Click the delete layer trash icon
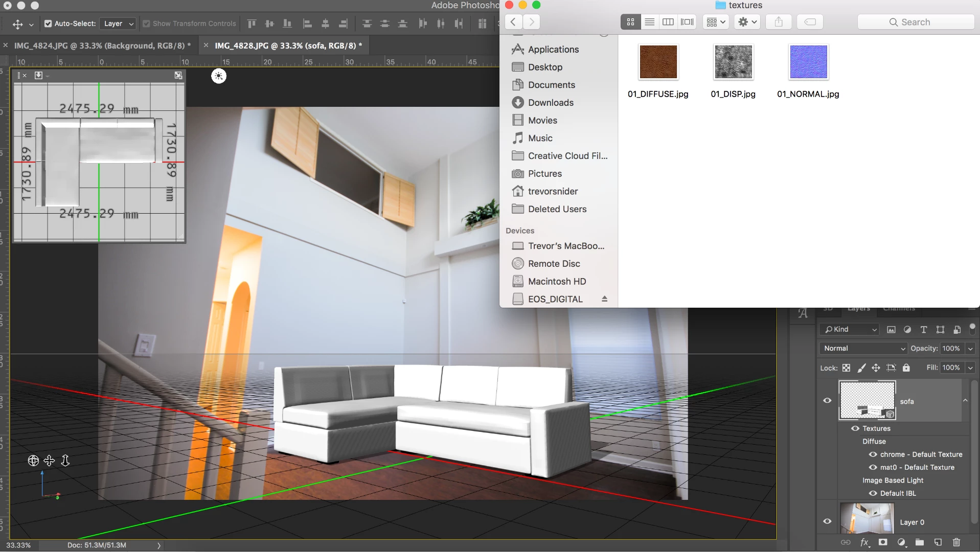980x552 pixels. pos(956,542)
